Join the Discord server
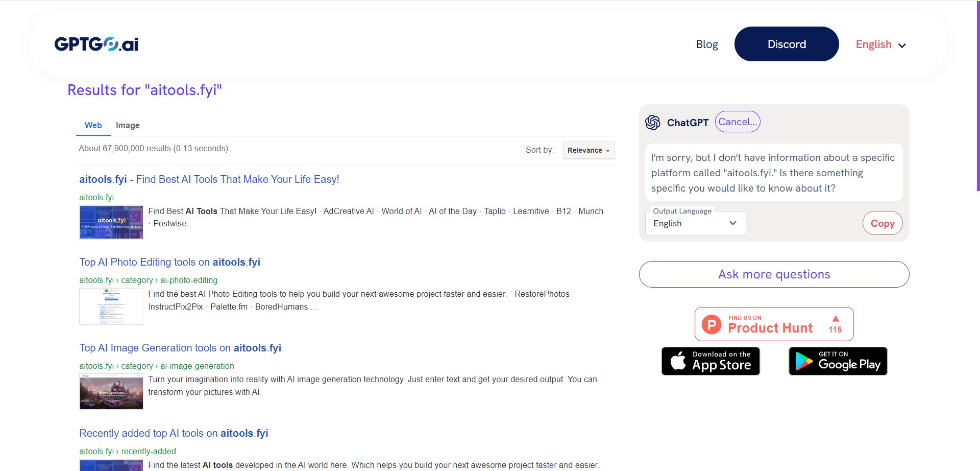Viewport: 980px width, 471px height. tap(786, 44)
